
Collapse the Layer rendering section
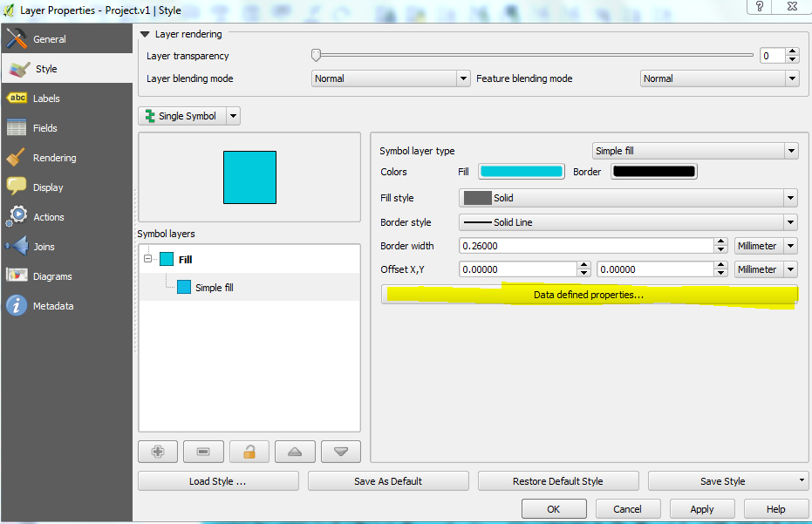(145, 34)
